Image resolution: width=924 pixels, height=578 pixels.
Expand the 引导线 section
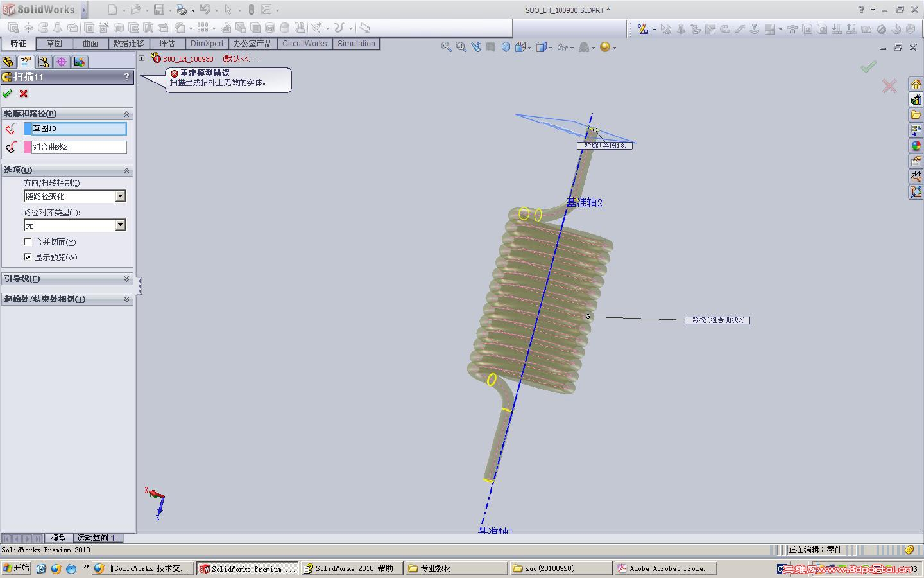126,279
